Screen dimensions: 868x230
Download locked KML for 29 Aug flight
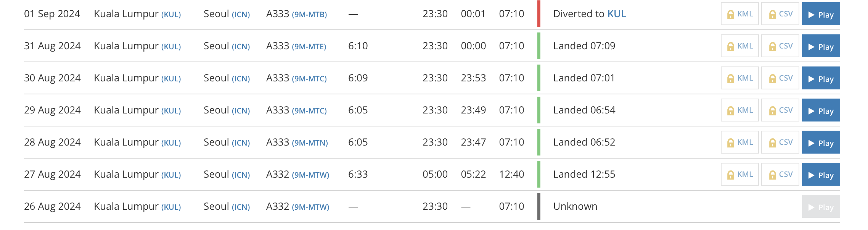[x=740, y=110]
